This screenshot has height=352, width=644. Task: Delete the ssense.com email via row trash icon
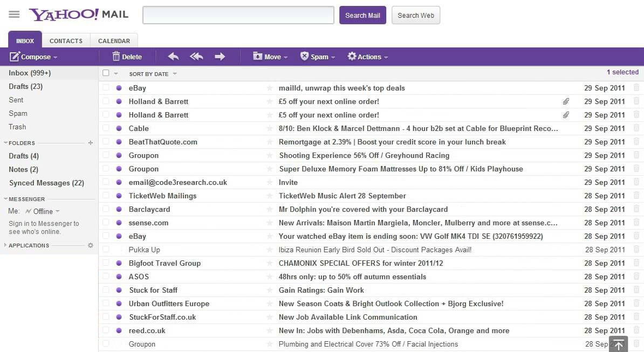[x=636, y=223]
